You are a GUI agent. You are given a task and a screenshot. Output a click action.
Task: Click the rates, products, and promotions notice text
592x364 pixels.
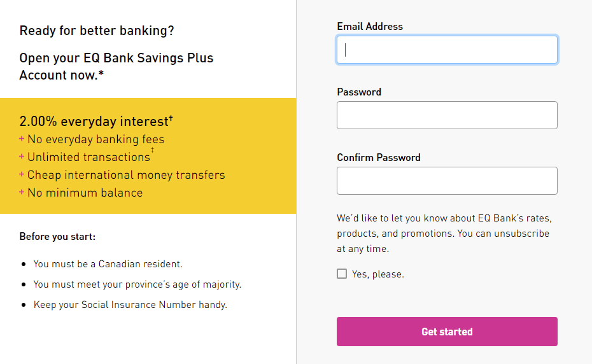[x=443, y=233]
